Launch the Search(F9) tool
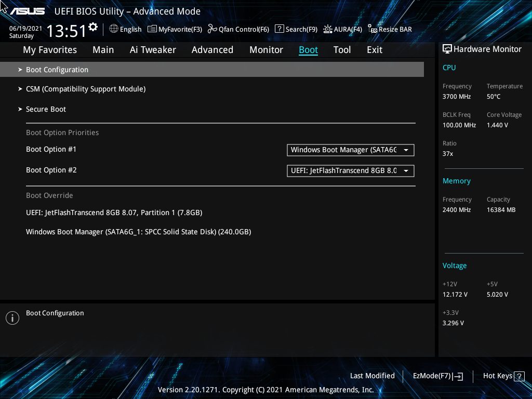 click(296, 29)
